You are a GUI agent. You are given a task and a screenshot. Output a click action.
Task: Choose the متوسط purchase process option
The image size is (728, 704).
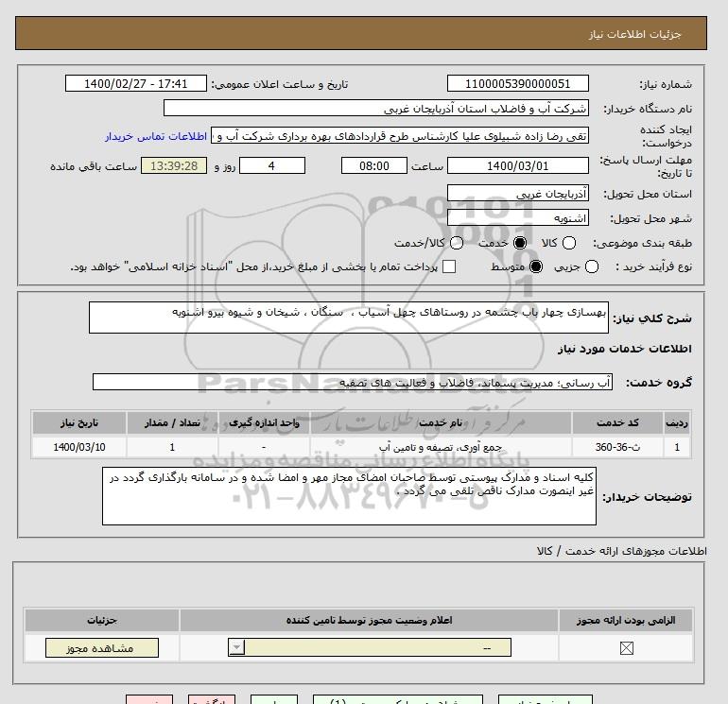click(536, 266)
